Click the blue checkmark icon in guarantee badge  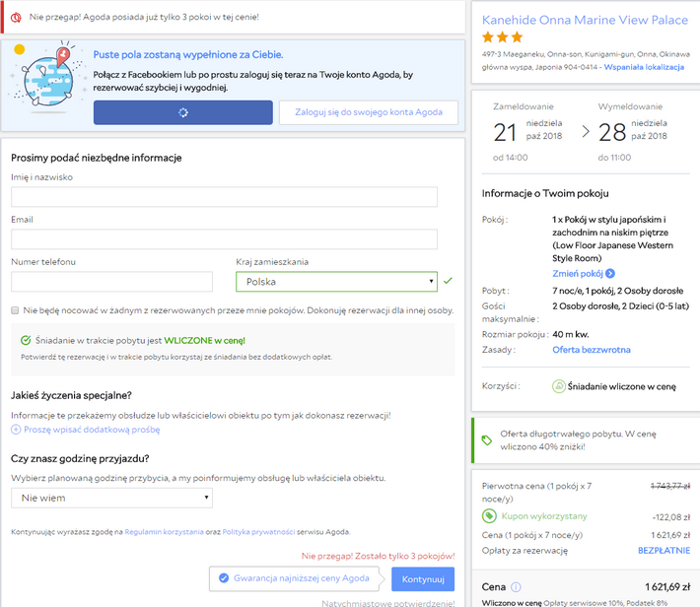[x=224, y=578]
